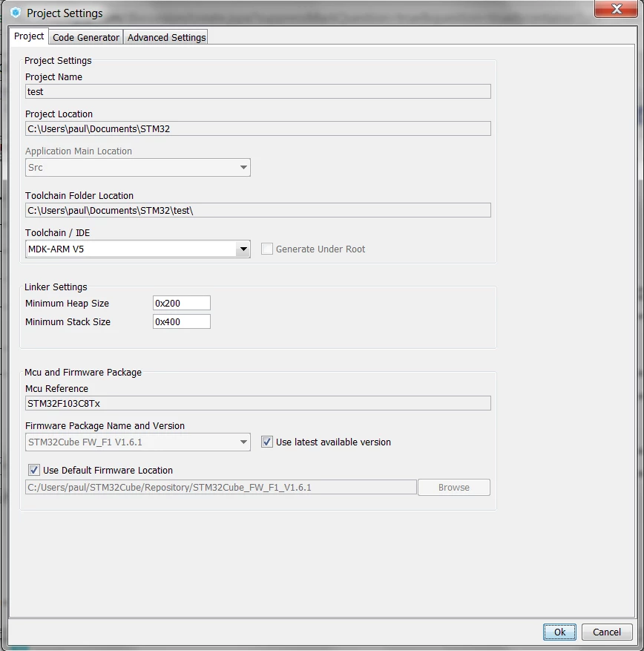The image size is (644, 651).
Task: Toggle the Generate Under Root checkbox
Action: click(x=267, y=249)
